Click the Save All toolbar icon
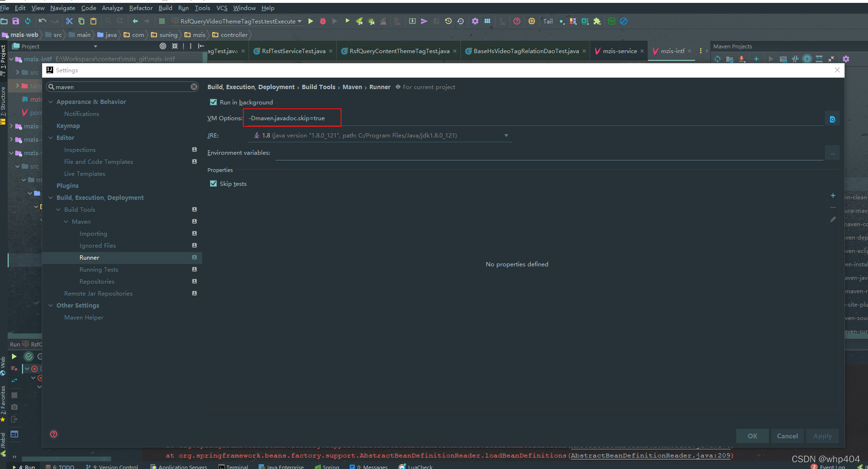This screenshot has width=868, height=469. click(x=16, y=21)
